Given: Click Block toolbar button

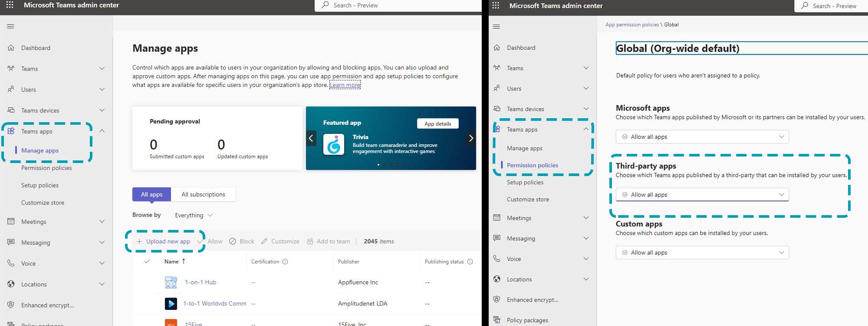Looking at the screenshot, I should (x=242, y=241).
